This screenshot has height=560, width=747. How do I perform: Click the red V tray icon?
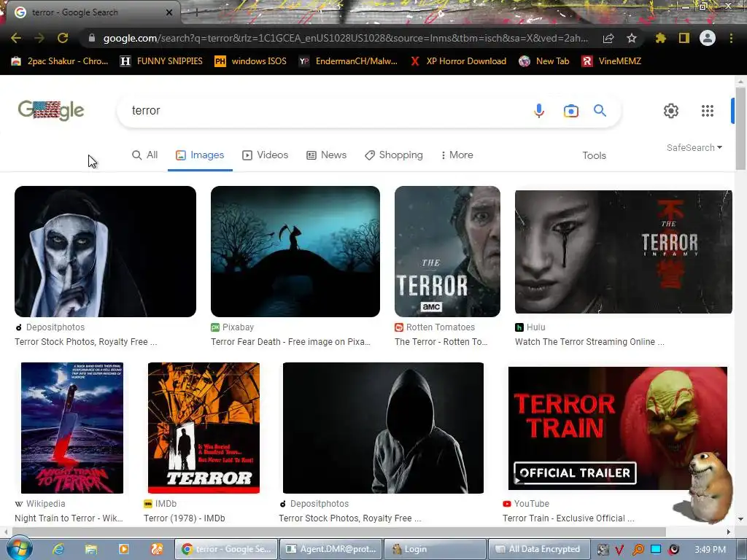pyautogui.click(x=619, y=550)
